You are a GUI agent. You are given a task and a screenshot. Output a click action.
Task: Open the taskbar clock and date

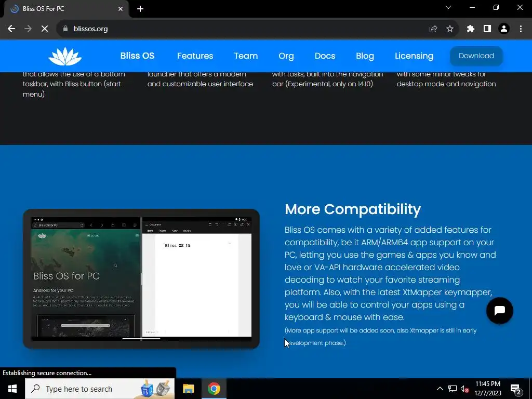[487, 389]
